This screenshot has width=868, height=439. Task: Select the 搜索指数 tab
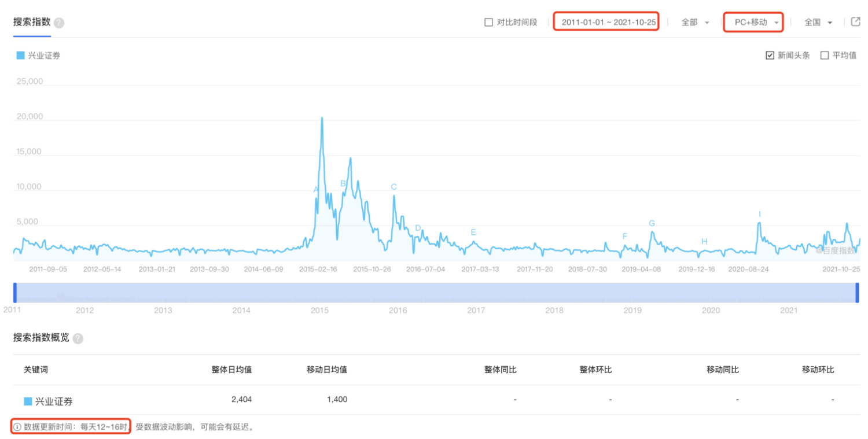(32, 23)
